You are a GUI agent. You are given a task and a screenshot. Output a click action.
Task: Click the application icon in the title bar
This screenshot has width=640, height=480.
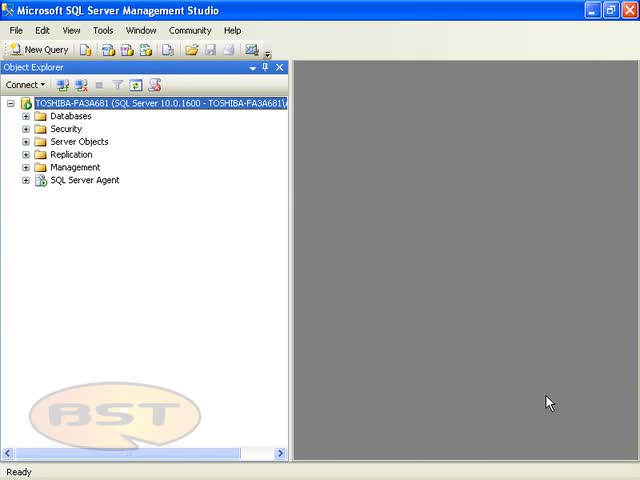(x=8, y=10)
